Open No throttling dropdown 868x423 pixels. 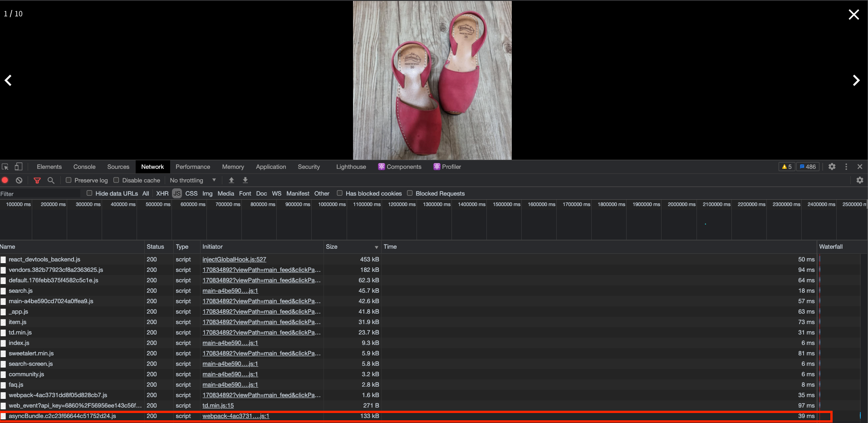click(193, 180)
